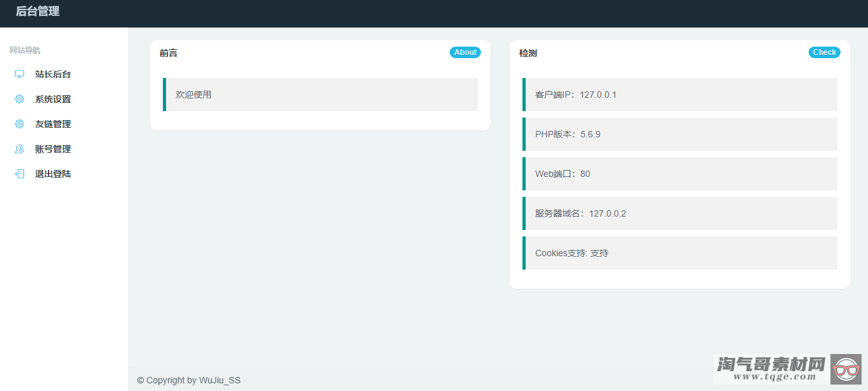Screen dimensions: 868x391
Task: Open the 友链管理 section
Action: [53, 124]
